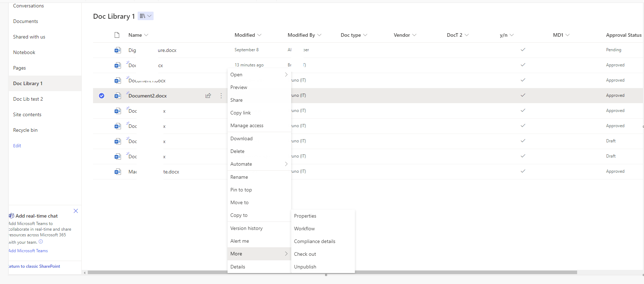644x284 pixels.
Task: Click the Add Microsoft Teams link
Action: pyautogui.click(x=28, y=251)
